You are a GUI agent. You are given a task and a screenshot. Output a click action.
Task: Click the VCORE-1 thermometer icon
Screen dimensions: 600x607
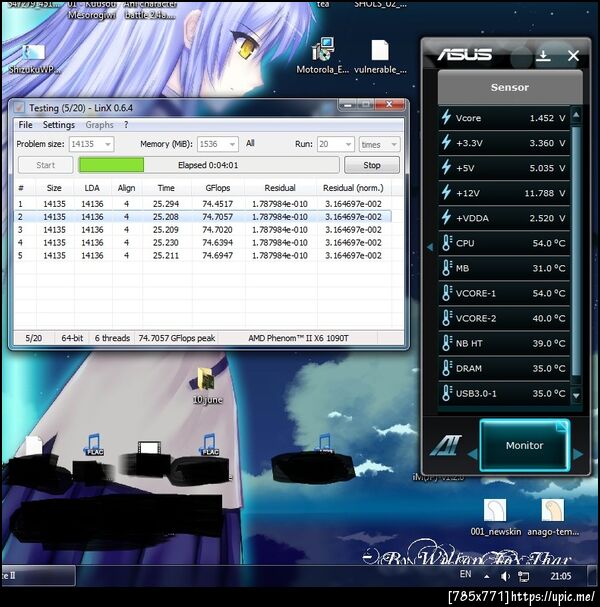[447, 293]
